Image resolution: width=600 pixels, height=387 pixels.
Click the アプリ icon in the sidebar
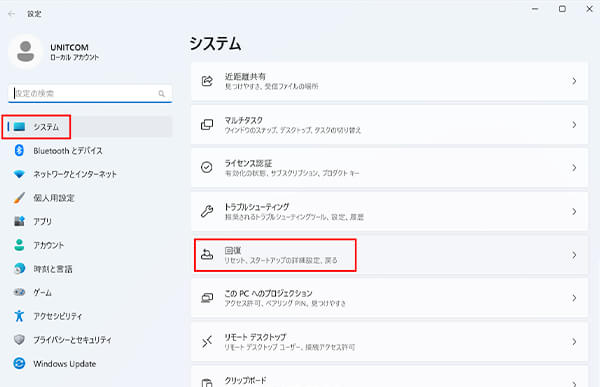(19, 221)
